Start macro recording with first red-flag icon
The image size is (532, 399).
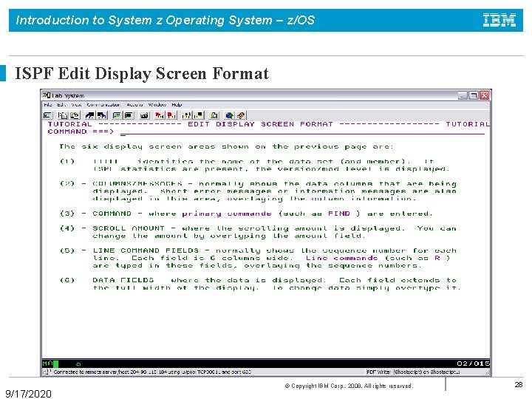click(x=160, y=115)
